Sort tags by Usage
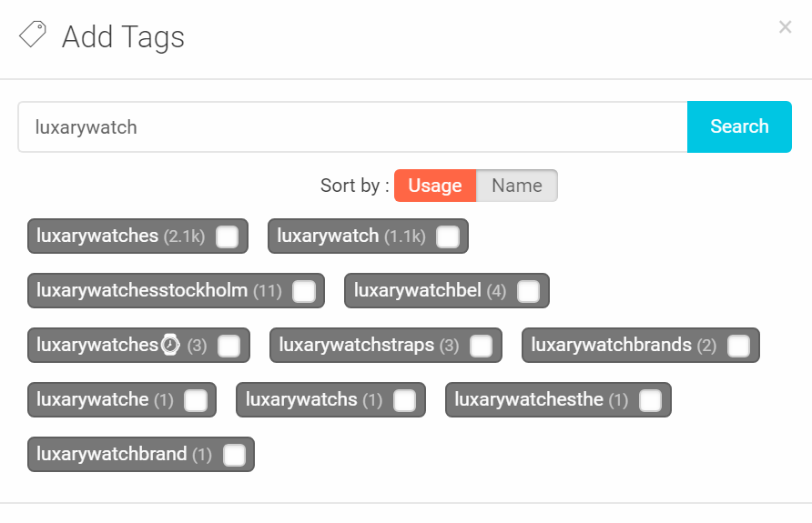 click(434, 186)
